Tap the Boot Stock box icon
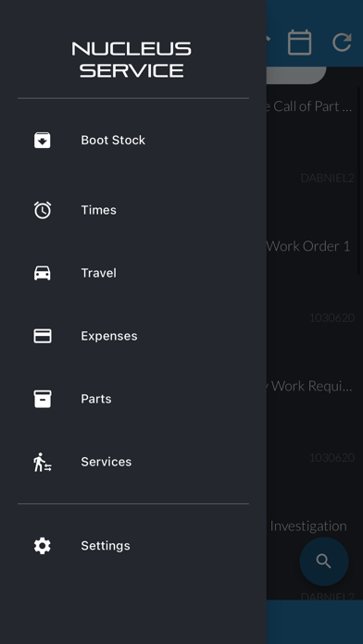The height and width of the screenshot is (644, 363). (43, 140)
